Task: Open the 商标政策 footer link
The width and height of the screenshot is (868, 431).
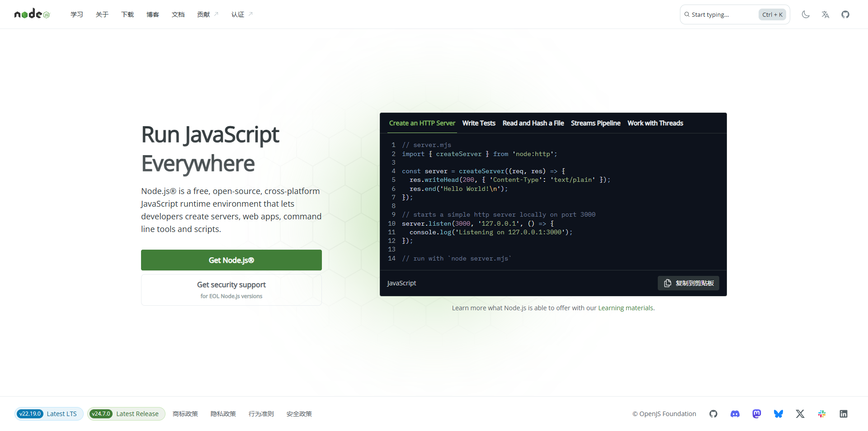Action: pyautogui.click(x=185, y=414)
